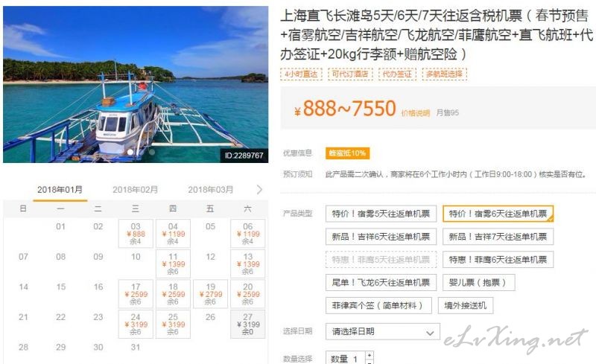This screenshot has width=596, height=364.
Task: Switch to the 2018年03月 calendar tab
Action: click(x=210, y=189)
